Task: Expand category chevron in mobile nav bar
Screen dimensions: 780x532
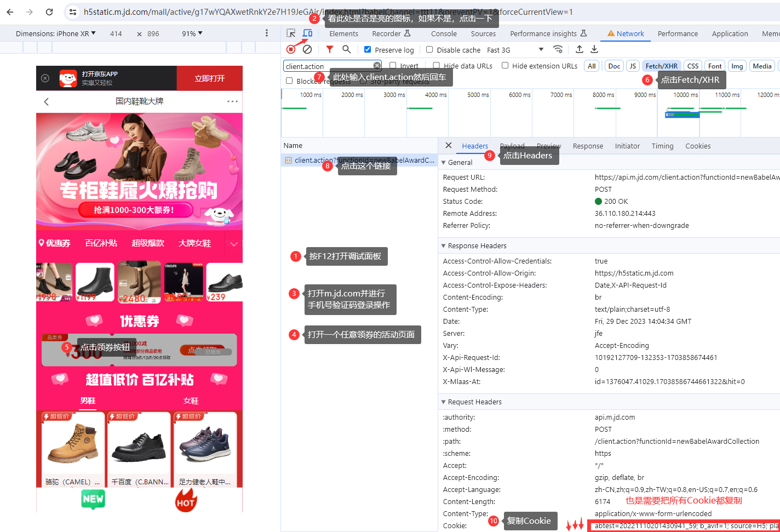Action: 234,244
